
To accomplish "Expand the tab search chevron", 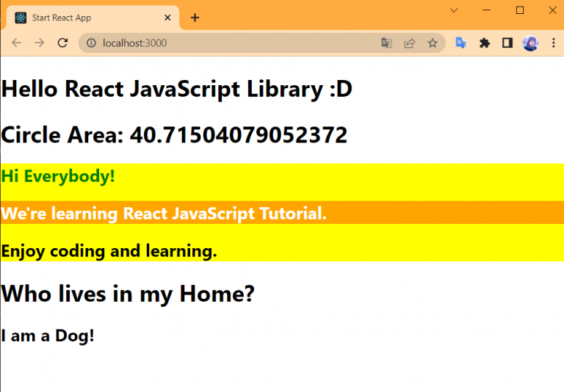I will pos(454,10).
